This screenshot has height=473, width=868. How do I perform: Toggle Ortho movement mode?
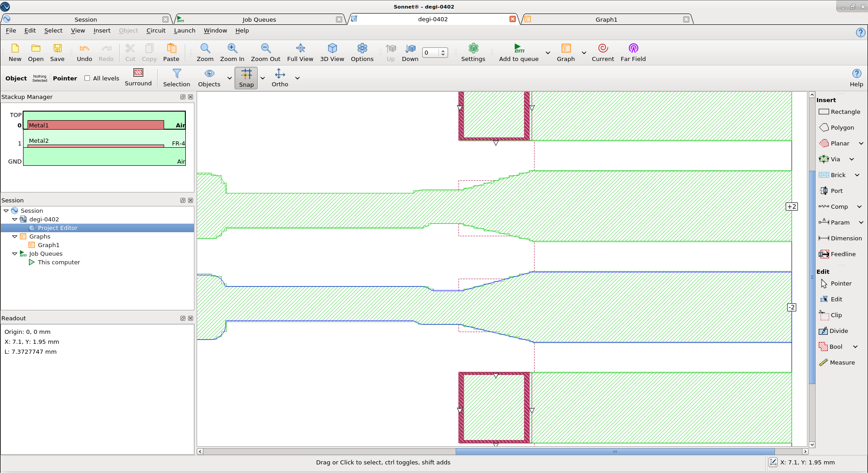pos(280,78)
